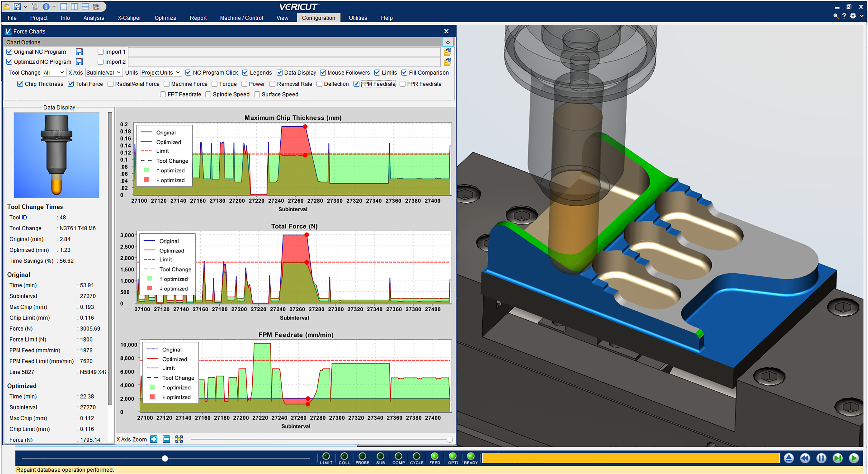The height and width of the screenshot is (474, 868).
Task: Toggle the Total Force chart checkbox
Action: [x=71, y=84]
